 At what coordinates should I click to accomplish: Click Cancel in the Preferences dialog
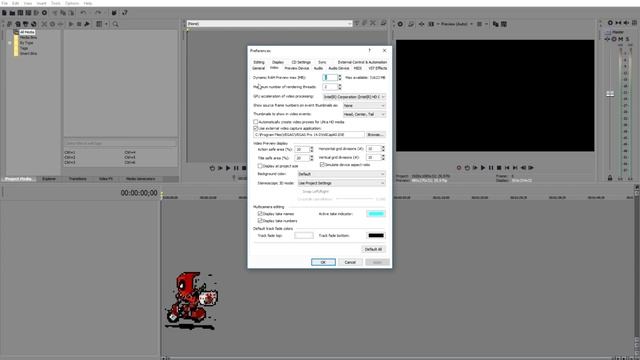[350, 262]
